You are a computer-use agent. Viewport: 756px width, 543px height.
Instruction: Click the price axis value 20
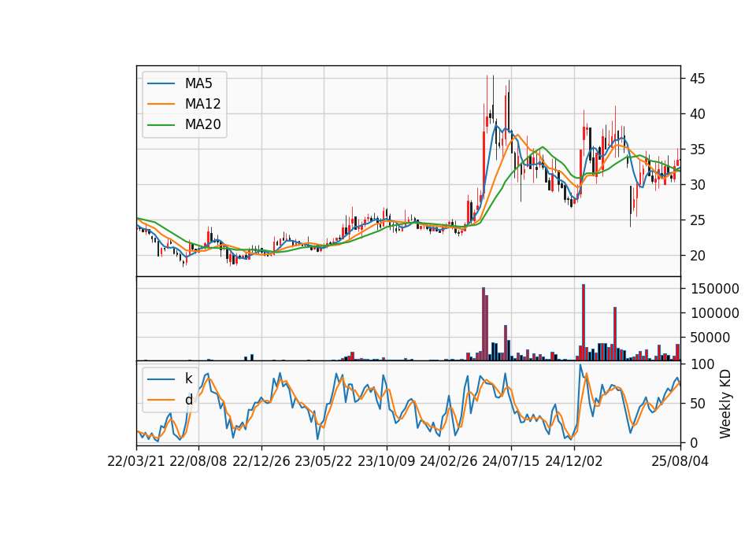click(698, 255)
